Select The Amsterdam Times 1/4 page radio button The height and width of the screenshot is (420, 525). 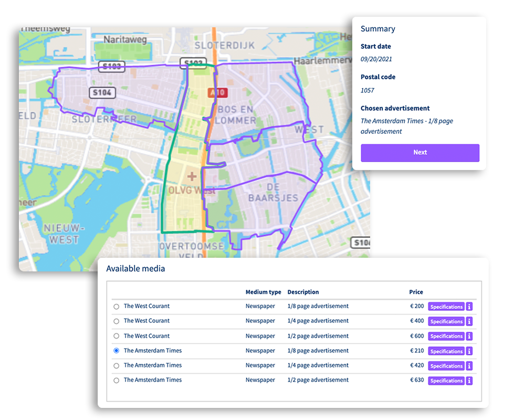116,366
